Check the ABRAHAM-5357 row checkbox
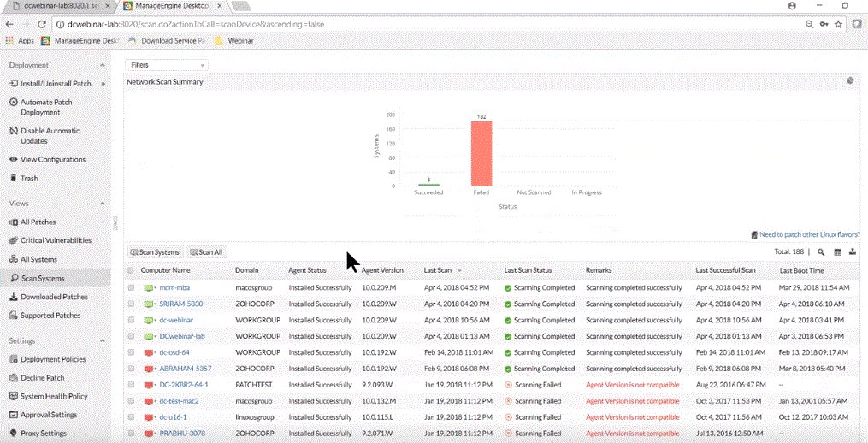Viewport: 868px width, 443px height. 131,369
